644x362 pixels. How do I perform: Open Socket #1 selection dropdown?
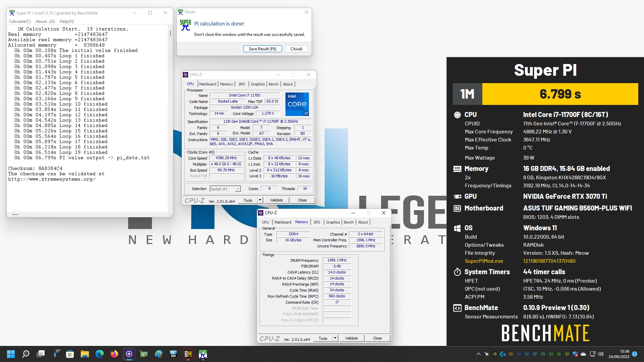pos(225,189)
